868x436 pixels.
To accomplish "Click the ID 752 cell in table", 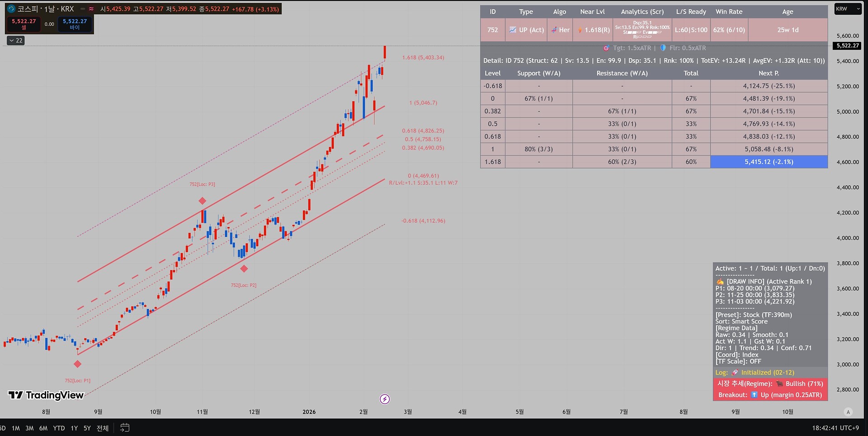I will click(x=493, y=30).
